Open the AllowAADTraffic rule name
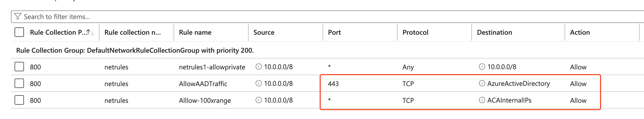 click(203, 84)
